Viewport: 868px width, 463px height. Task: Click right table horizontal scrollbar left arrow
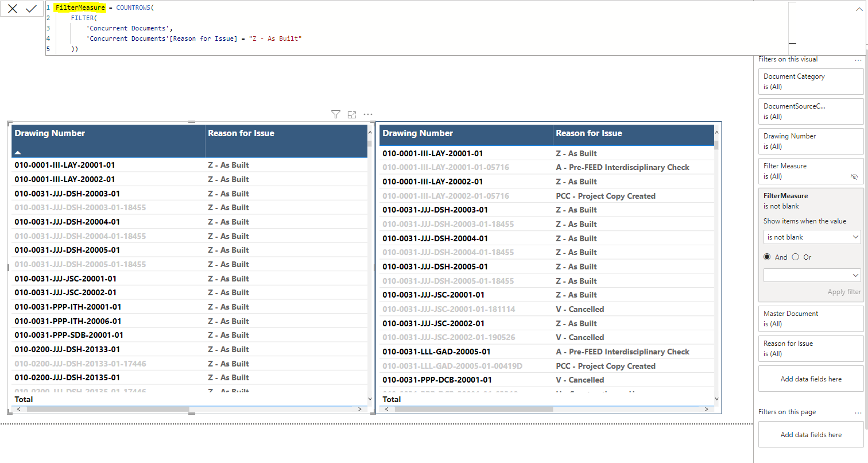[x=386, y=409]
